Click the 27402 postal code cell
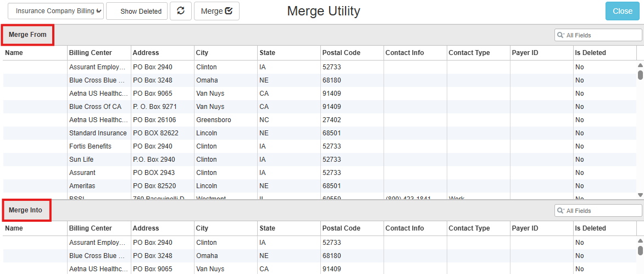 352,120
